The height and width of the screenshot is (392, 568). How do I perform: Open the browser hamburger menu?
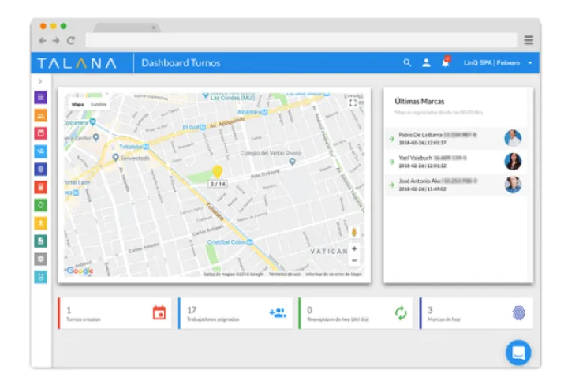pos(529,40)
